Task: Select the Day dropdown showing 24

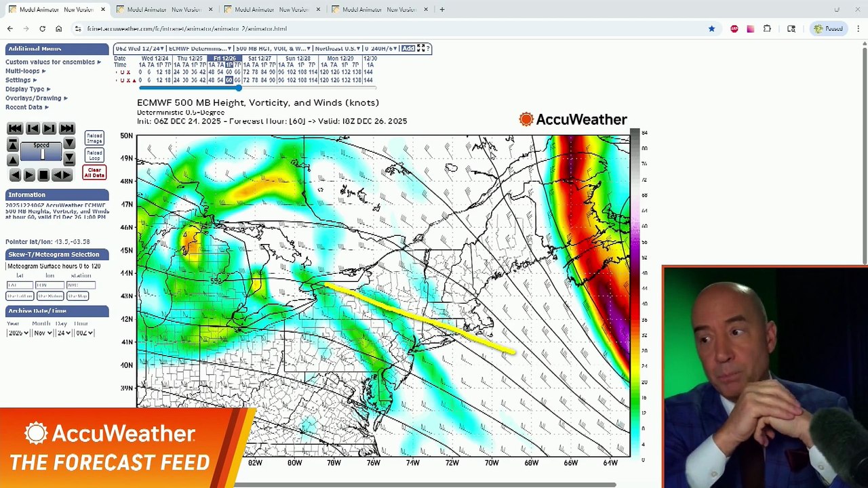Action: point(63,333)
